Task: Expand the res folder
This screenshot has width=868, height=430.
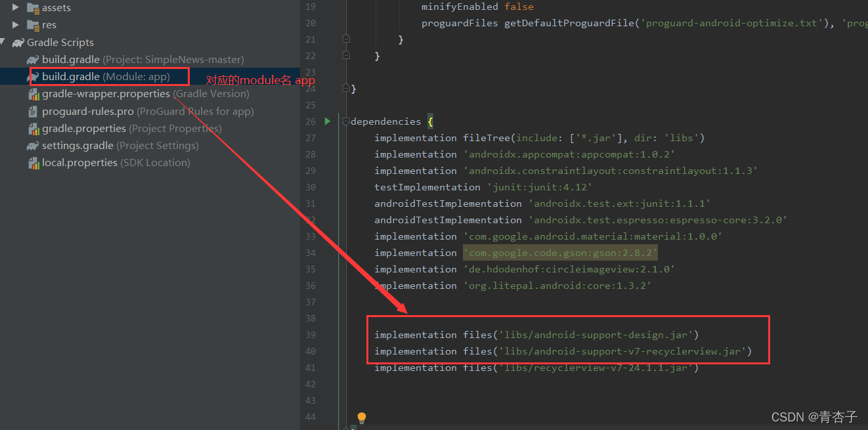Action: (16, 24)
